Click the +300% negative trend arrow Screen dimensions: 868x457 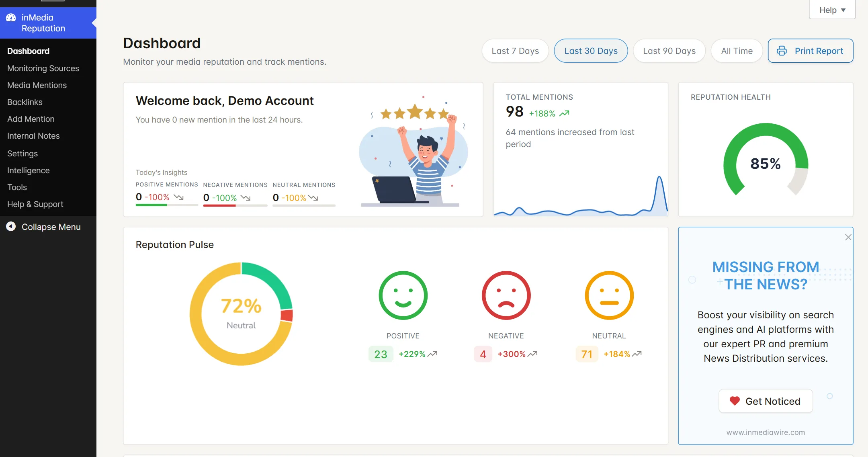(x=532, y=354)
